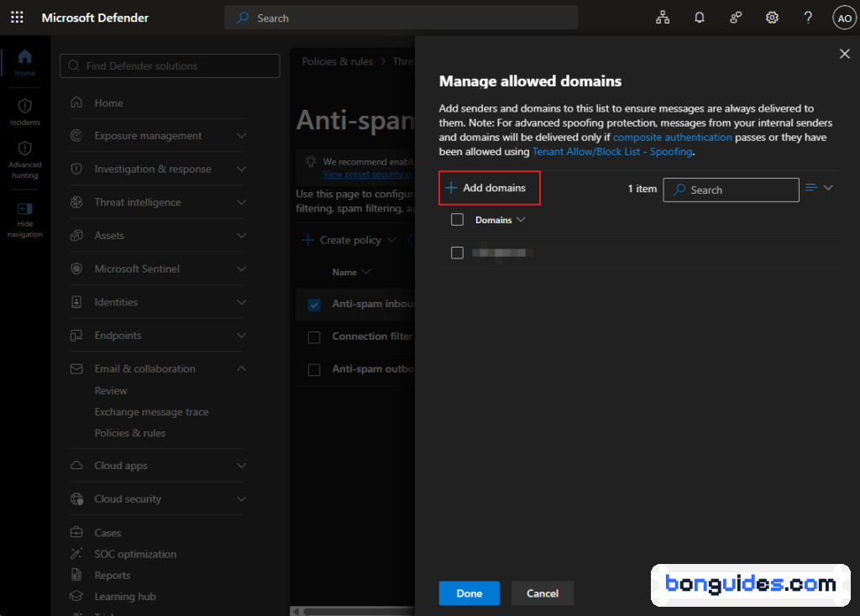Select the Home icon in left rail
This screenshot has width=860, height=616.
click(24, 56)
